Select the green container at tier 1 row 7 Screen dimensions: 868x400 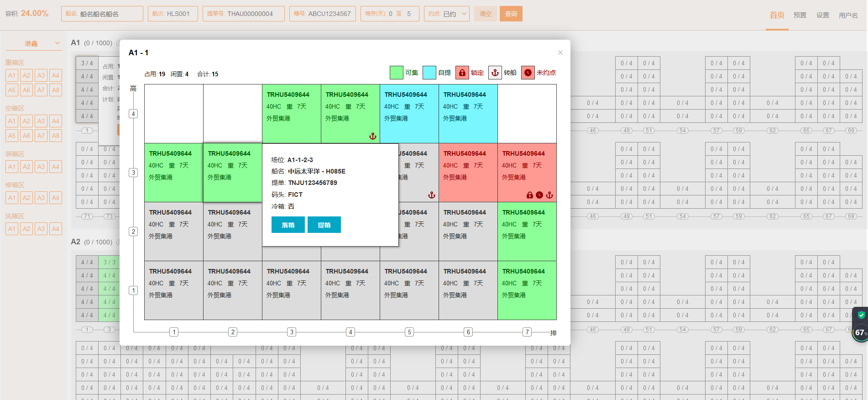pos(527,290)
